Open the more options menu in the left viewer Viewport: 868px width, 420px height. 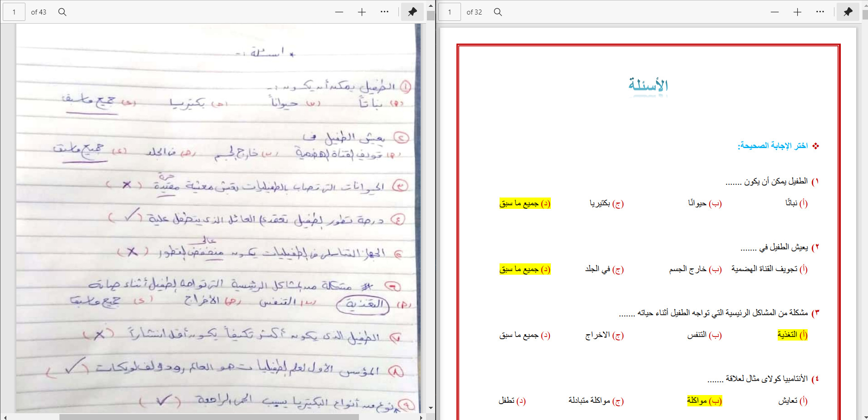(x=385, y=12)
